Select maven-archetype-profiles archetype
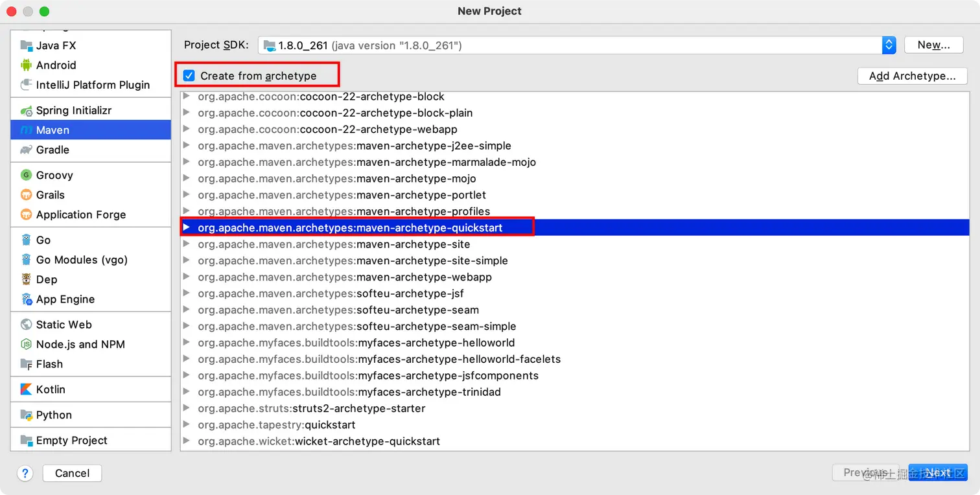The image size is (980, 495). coord(575,211)
